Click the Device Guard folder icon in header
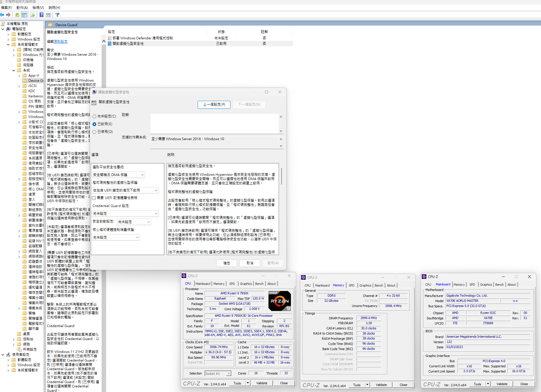The image size is (541, 392). point(50,25)
